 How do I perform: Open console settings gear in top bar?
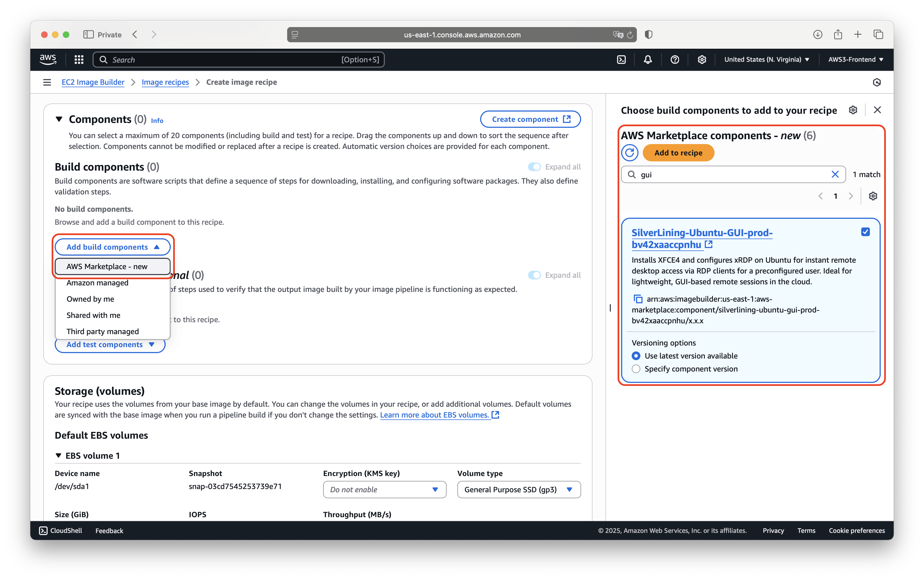[x=702, y=60]
